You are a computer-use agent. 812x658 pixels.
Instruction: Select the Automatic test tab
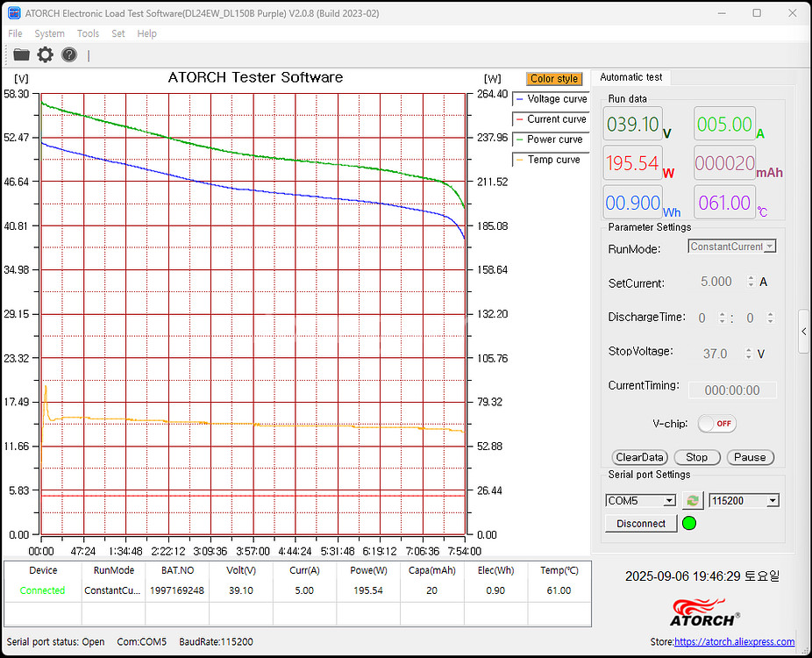pyautogui.click(x=630, y=77)
